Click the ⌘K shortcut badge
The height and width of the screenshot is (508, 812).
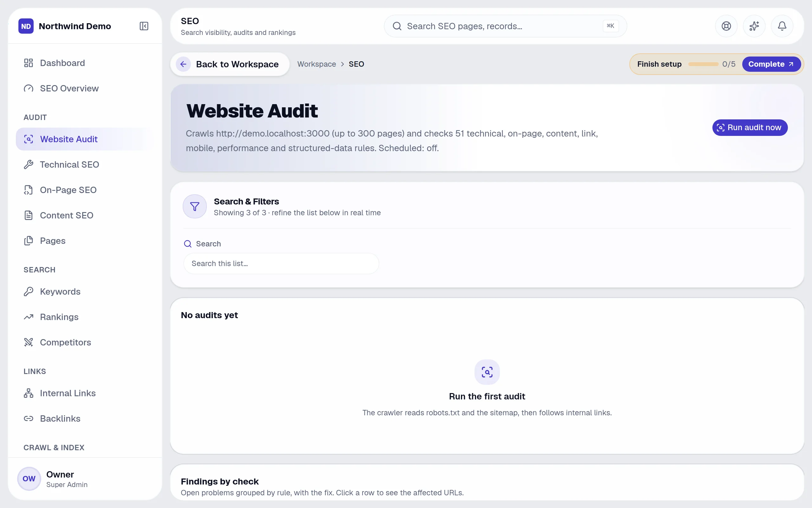pos(610,26)
